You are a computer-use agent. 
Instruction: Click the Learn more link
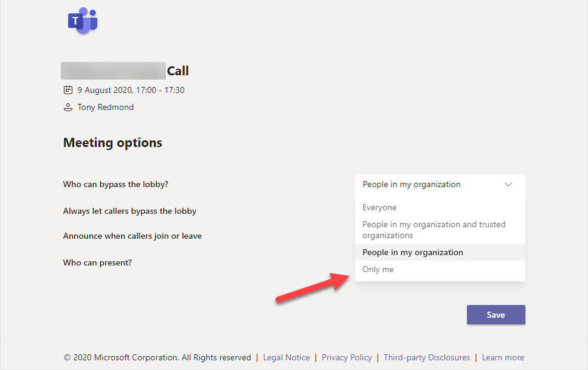click(503, 358)
